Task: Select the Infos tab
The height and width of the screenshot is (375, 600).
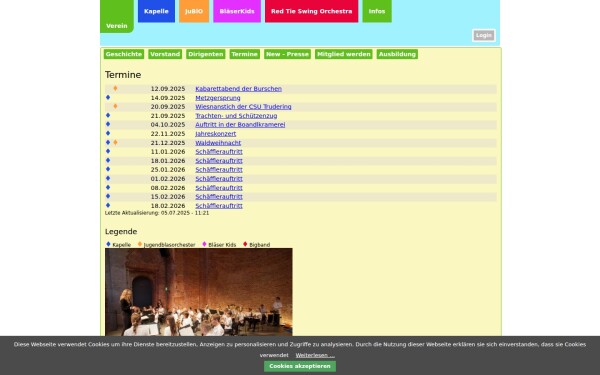Action: tap(377, 11)
